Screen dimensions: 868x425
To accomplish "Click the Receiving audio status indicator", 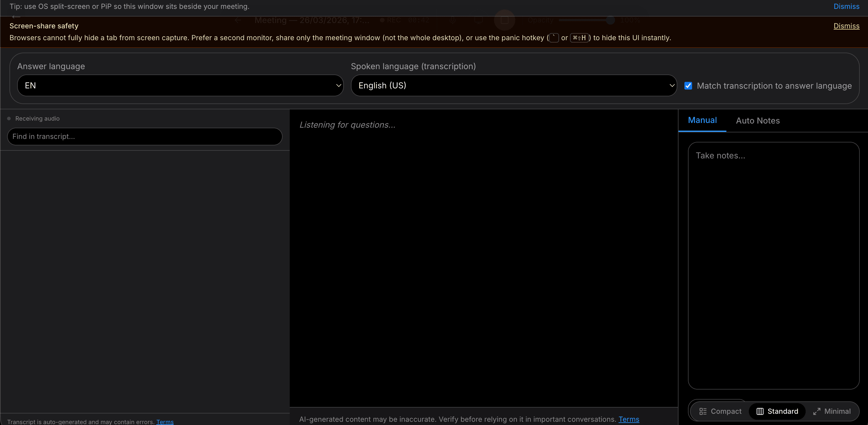I will tap(33, 119).
